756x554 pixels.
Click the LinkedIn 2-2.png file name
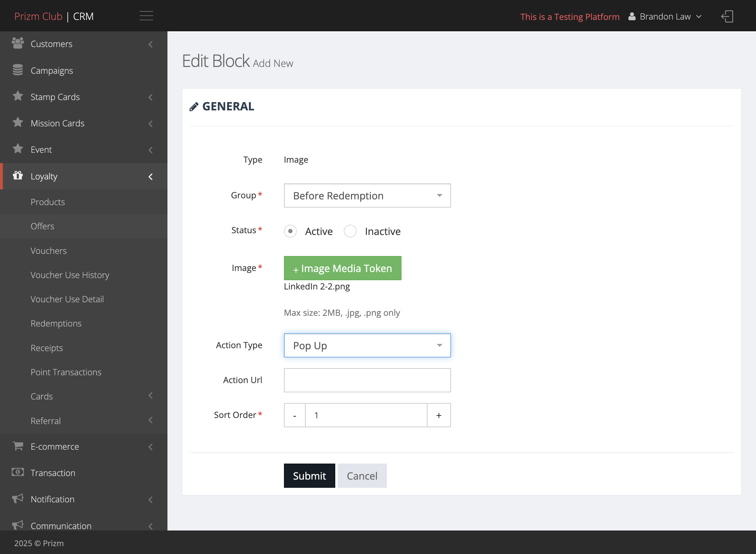tap(317, 286)
